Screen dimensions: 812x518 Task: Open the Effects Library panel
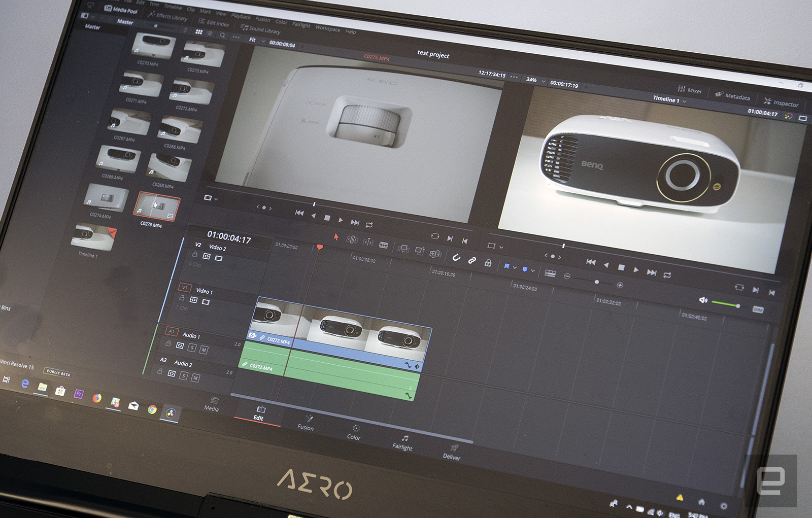[x=167, y=16]
